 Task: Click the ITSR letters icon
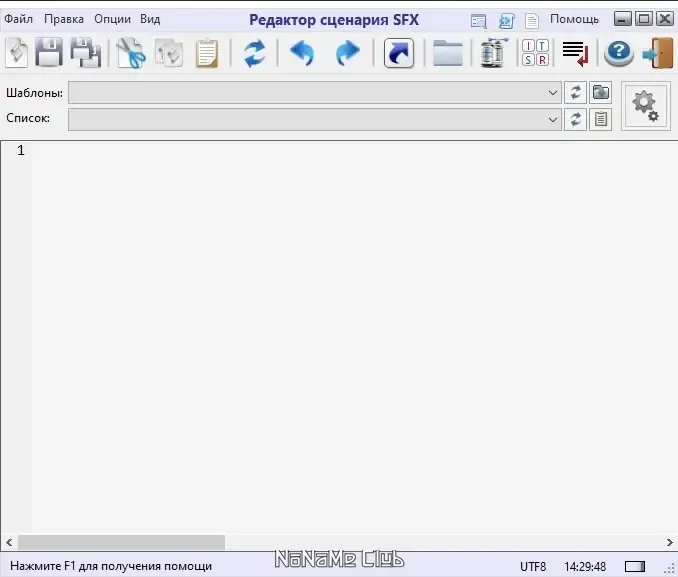[x=535, y=53]
